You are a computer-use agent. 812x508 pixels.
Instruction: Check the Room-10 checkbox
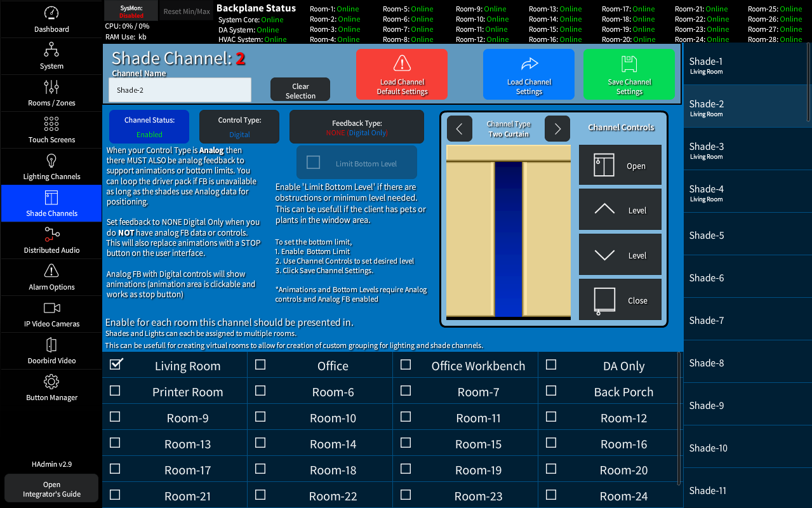260,417
